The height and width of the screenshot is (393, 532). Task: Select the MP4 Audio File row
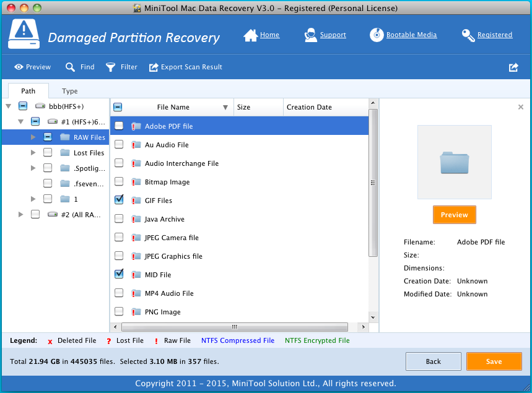coord(240,293)
